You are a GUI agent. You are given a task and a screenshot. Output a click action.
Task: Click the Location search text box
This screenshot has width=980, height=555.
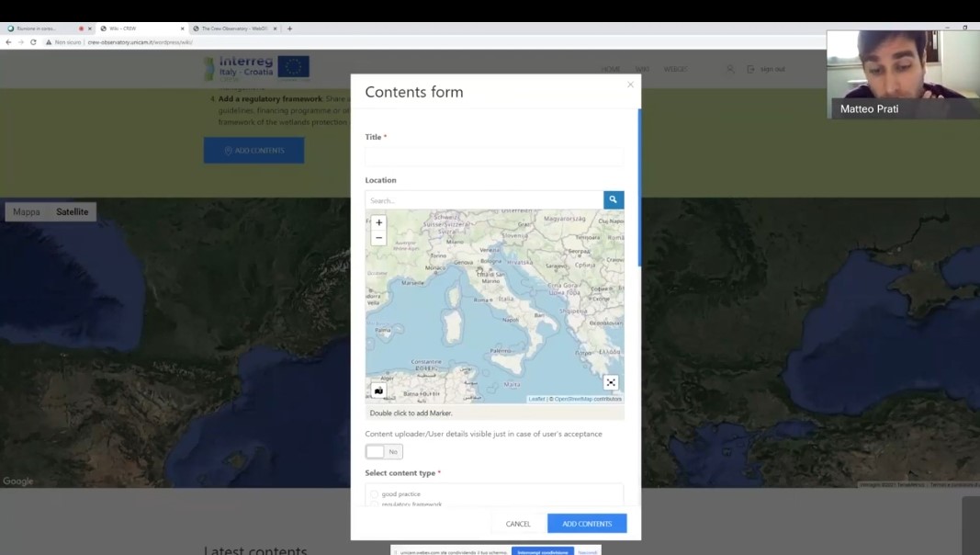(484, 200)
